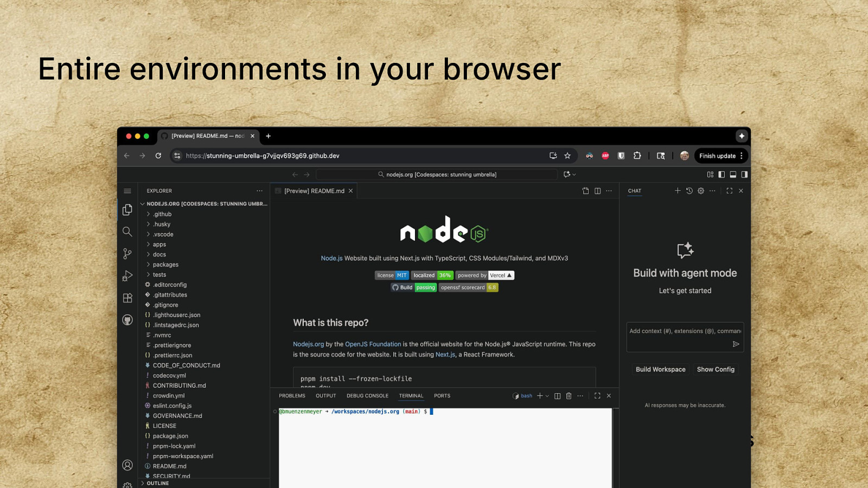Expand the OUTLINE section
This screenshot has height=488, width=868.
[x=157, y=483]
